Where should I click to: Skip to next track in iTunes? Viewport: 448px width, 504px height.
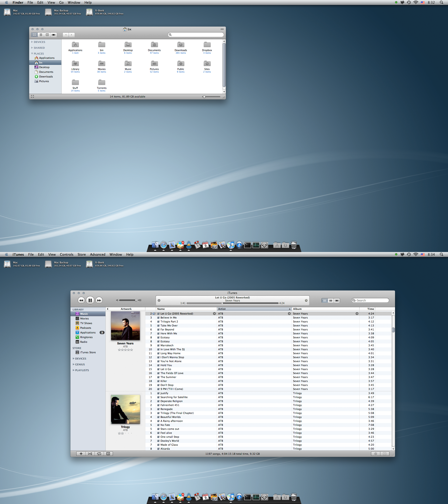click(99, 300)
